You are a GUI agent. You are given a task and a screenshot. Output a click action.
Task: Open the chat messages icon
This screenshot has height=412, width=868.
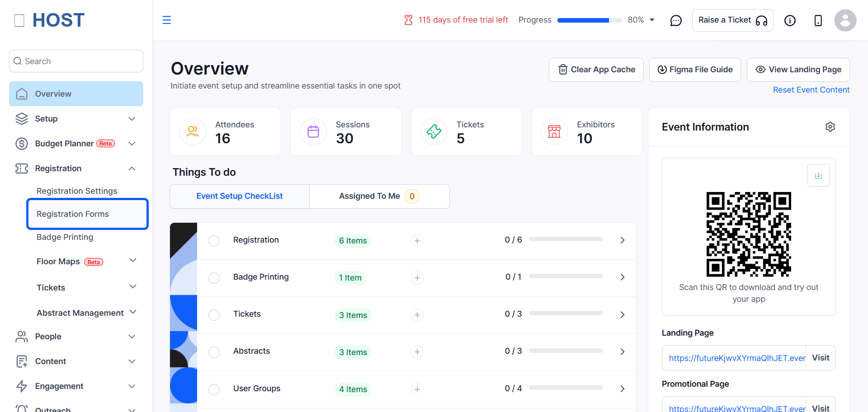tap(675, 20)
